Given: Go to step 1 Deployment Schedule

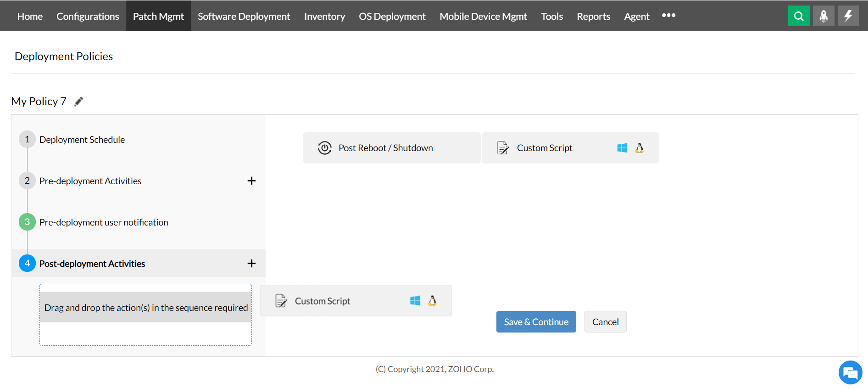Looking at the screenshot, I should coord(82,140).
